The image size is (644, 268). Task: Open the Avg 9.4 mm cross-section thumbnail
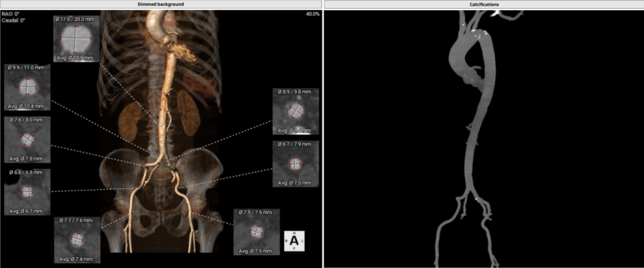click(296, 111)
